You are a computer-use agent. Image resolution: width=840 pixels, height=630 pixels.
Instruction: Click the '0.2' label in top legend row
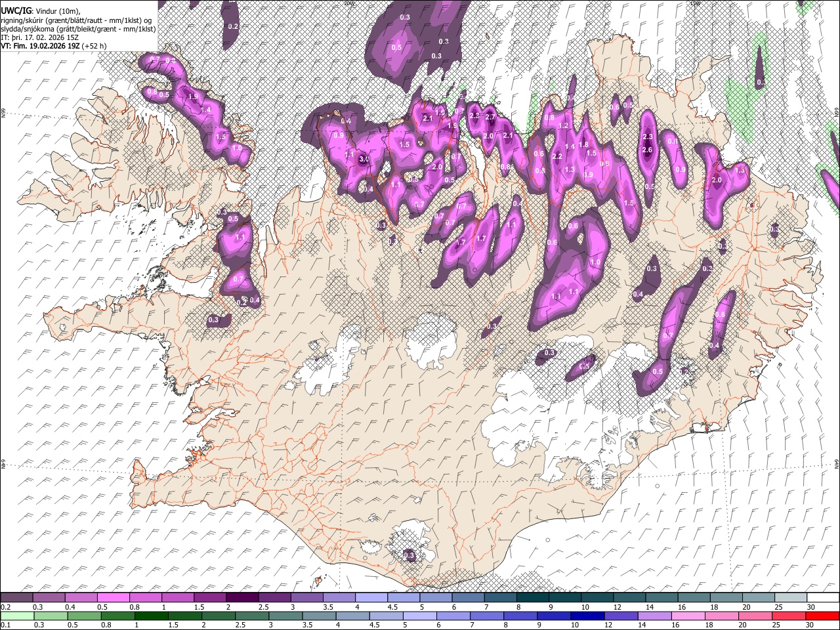pos(5,607)
